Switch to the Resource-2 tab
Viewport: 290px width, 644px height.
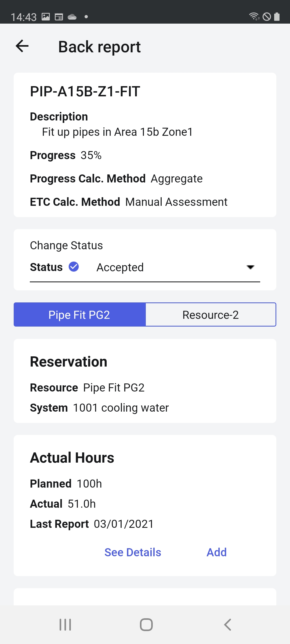[211, 315]
